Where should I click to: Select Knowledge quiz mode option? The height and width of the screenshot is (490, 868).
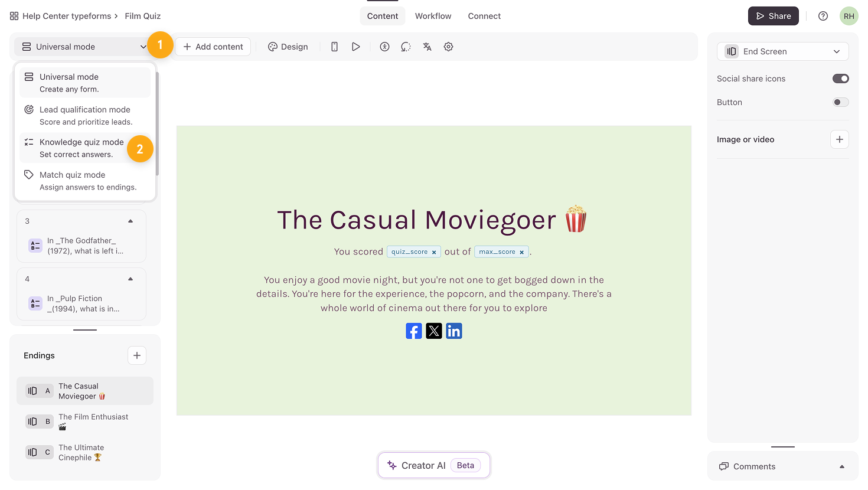pos(81,148)
